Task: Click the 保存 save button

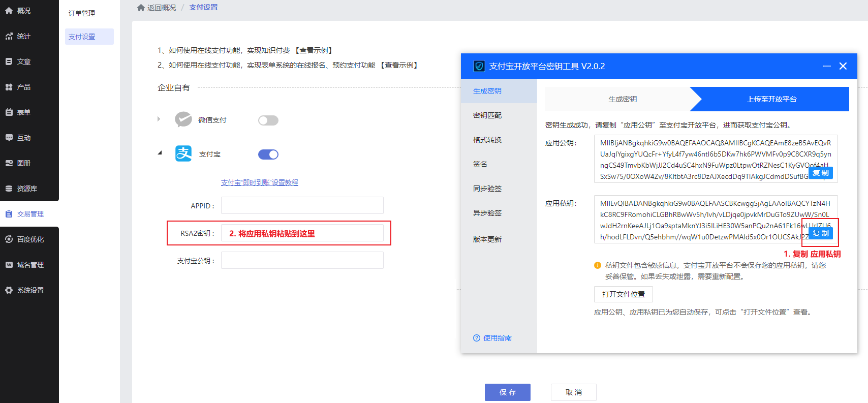Action: 508,392
